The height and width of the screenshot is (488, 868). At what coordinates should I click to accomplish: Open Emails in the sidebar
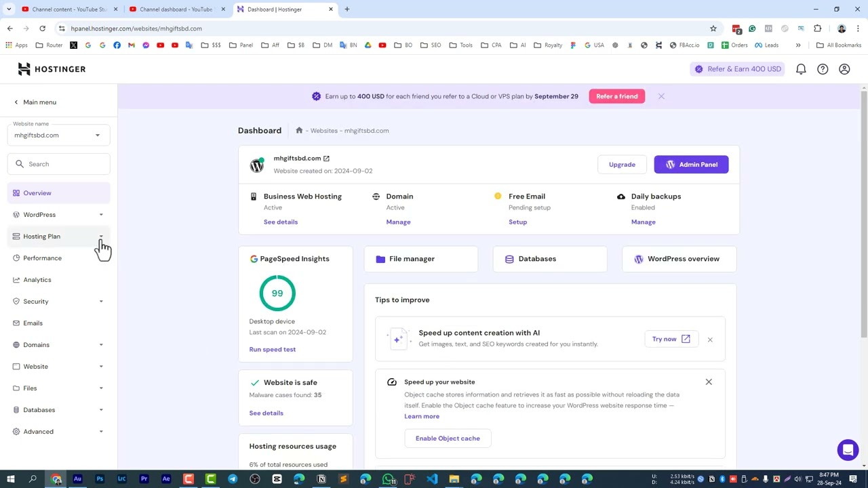click(x=58, y=323)
